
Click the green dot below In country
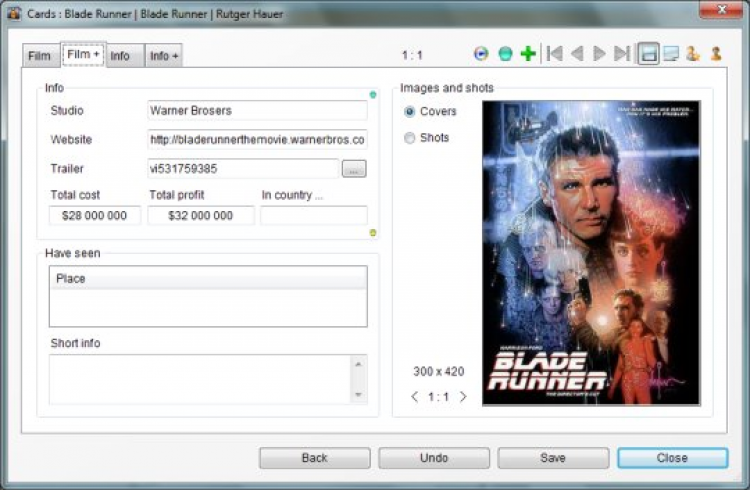pos(373,233)
